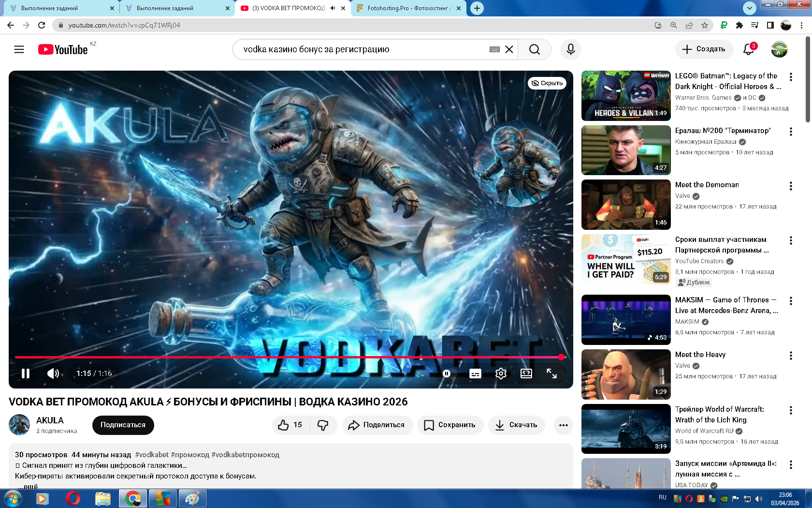Switch to theater mode view
This screenshot has width=812, height=508.
pos(526,374)
